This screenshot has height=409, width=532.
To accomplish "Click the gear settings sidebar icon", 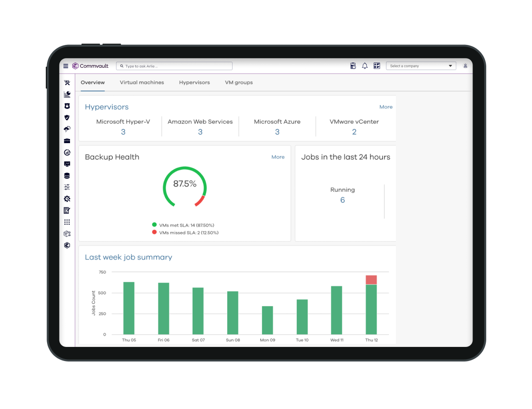I will (x=67, y=199).
